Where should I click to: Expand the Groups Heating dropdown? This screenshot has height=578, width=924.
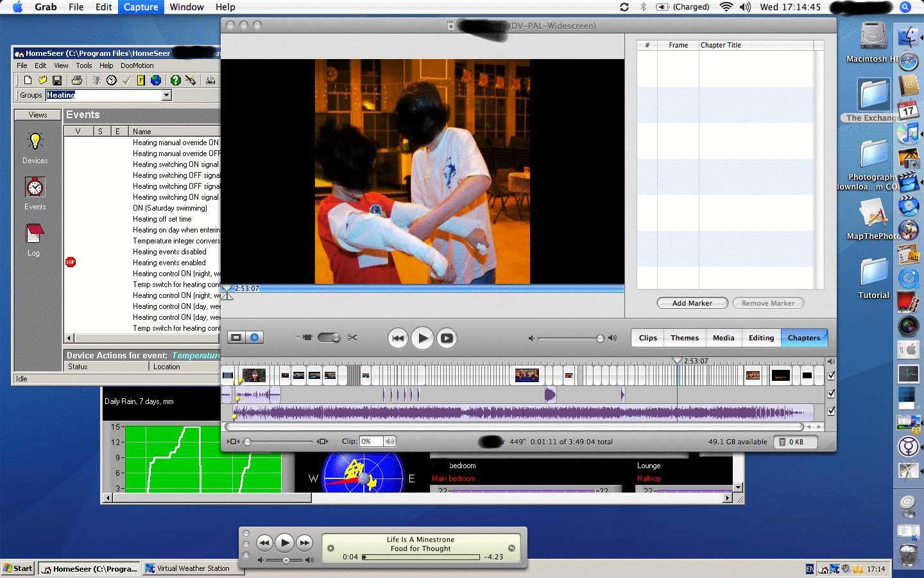click(167, 95)
